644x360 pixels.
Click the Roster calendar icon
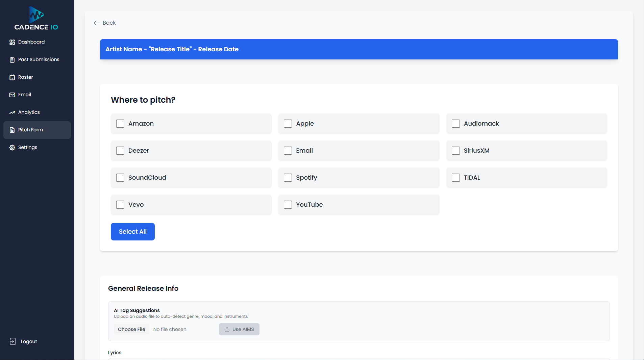pyautogui.click(x=12, y=77)
